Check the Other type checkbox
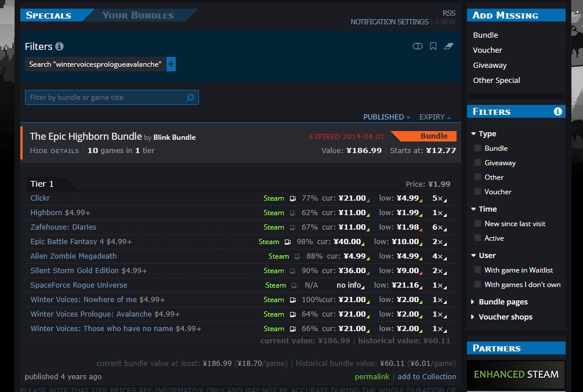 click(x=478, y=177)
